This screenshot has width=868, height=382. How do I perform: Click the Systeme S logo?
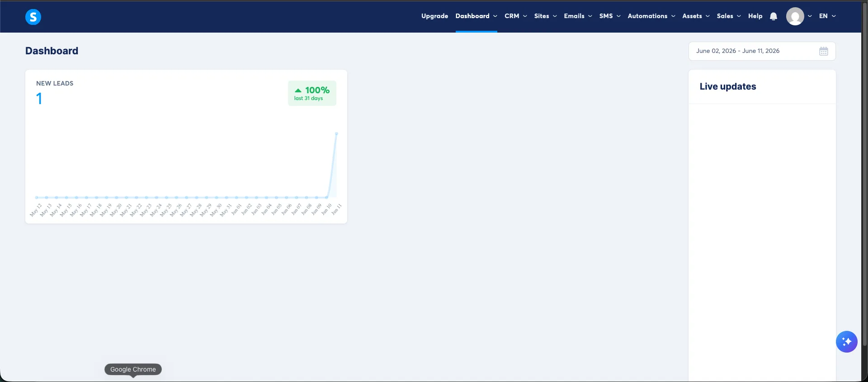pyautogui.click(x=33, y=17)
